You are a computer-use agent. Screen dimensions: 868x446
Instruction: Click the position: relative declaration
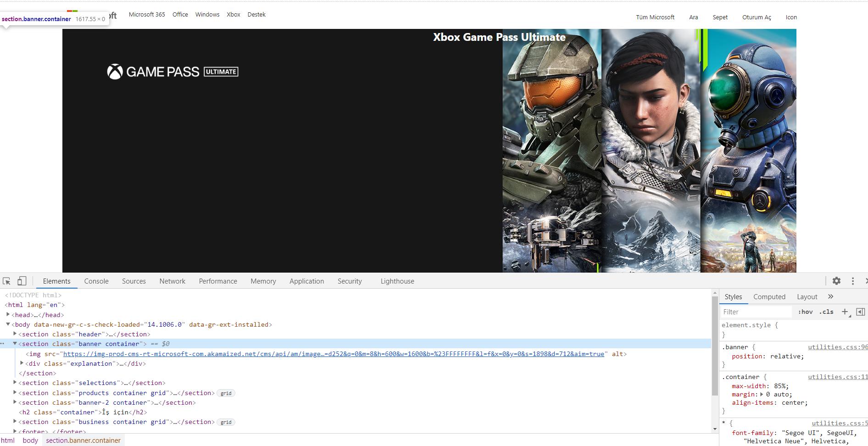[768, 357]
